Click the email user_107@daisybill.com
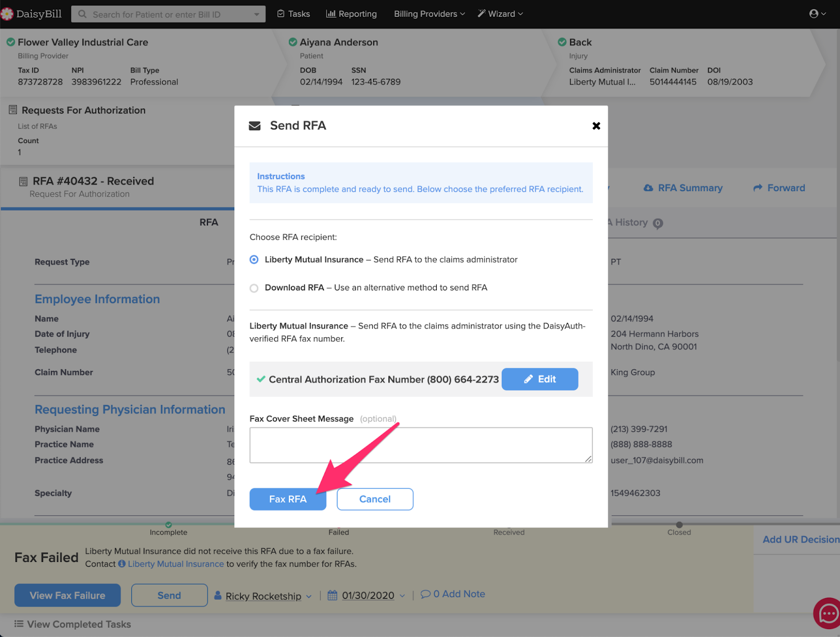The image size is (840, 637). [657, 461]
